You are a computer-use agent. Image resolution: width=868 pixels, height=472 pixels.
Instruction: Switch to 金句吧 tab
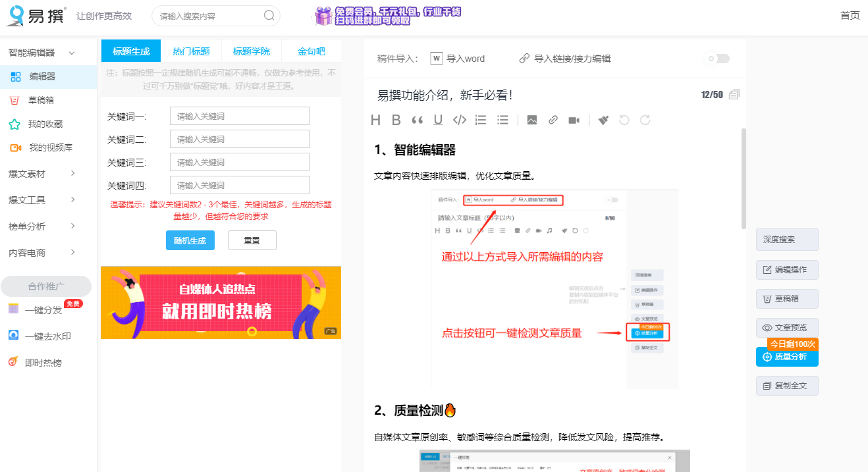coord(312,51)
